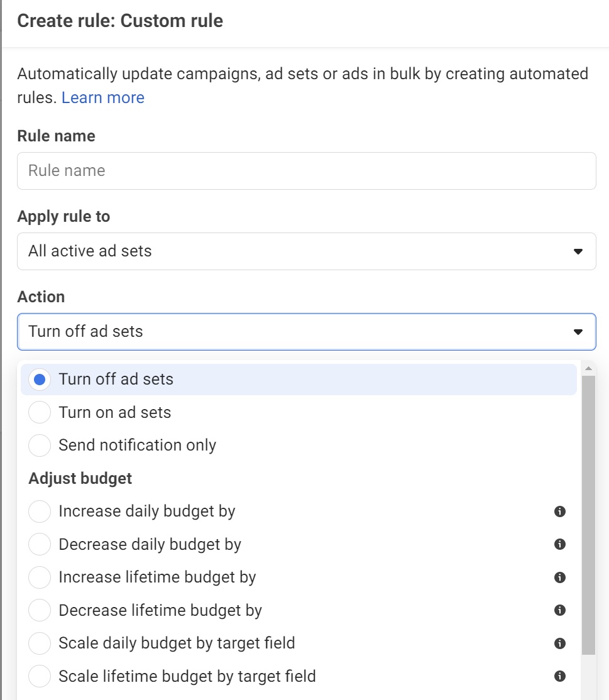This screenshot has height=700, width=609.
Task: Click info icon for Scale daily budget by target field
Action: point(559,643)
